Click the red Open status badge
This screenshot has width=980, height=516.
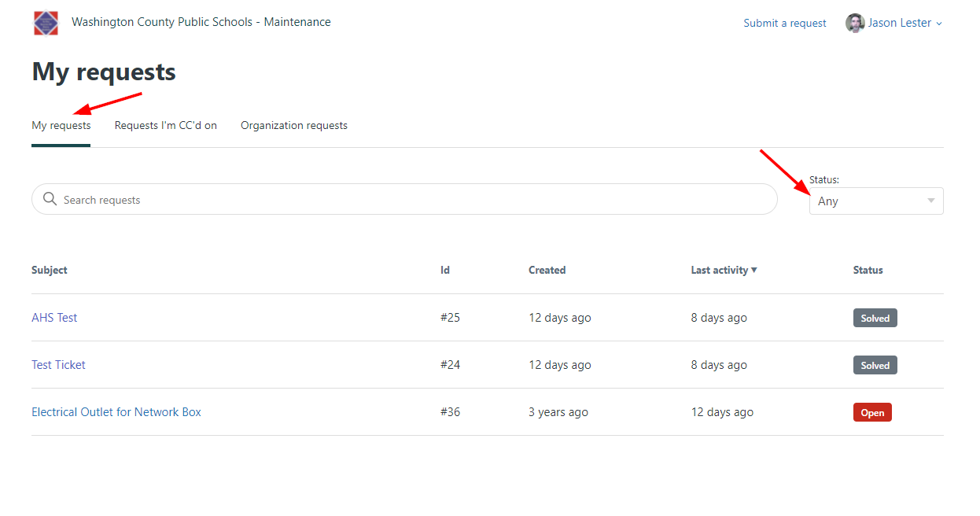[x=872, y=412]
